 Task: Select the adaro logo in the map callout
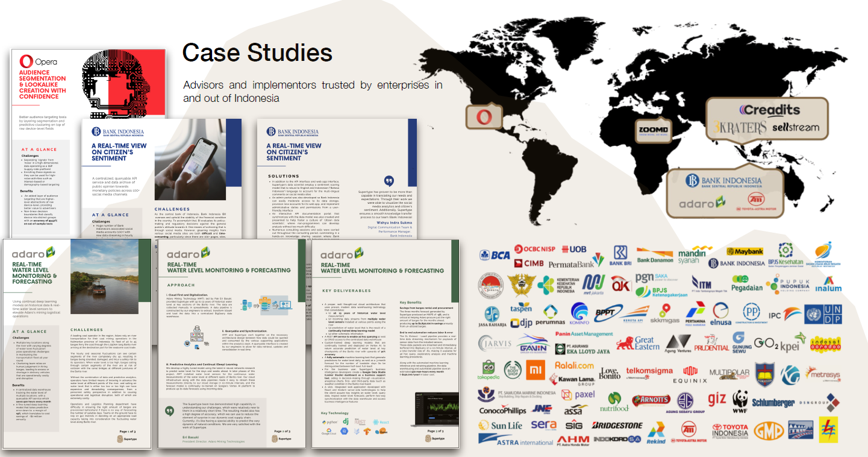pos(702,203)
